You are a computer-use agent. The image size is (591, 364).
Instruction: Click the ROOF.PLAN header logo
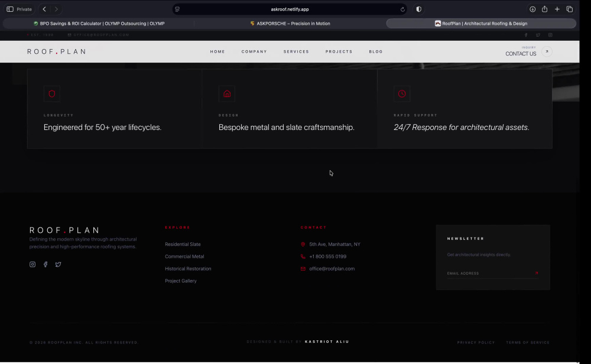click(x=57, y=51)
